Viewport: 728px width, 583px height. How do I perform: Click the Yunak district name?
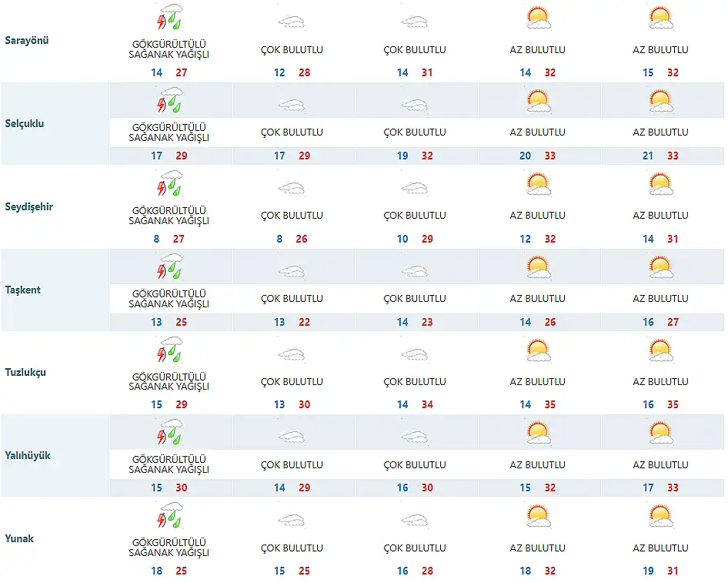tap(19, 538)
